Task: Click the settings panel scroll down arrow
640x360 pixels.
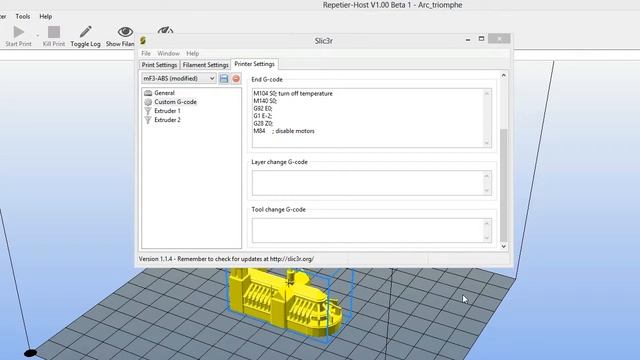Action: (x=503, y=246)
